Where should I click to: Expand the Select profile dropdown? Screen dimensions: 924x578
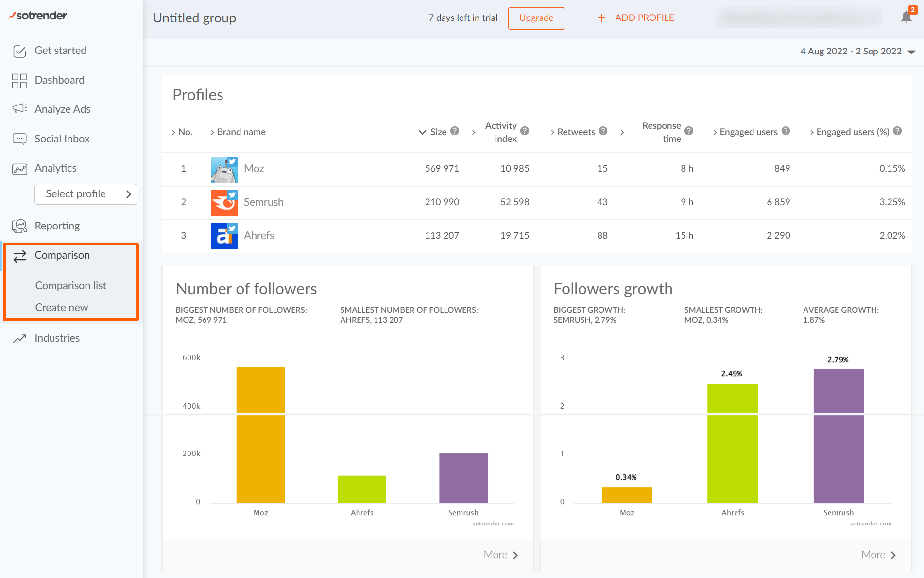click(86, 194)
